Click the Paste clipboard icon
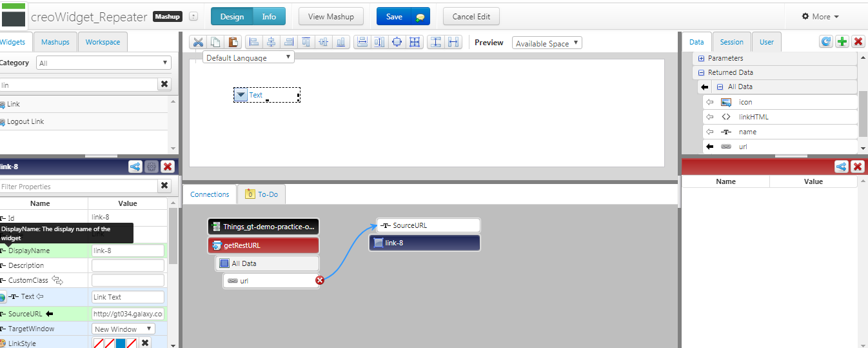868x348 pixels. [x=233, y=43]
